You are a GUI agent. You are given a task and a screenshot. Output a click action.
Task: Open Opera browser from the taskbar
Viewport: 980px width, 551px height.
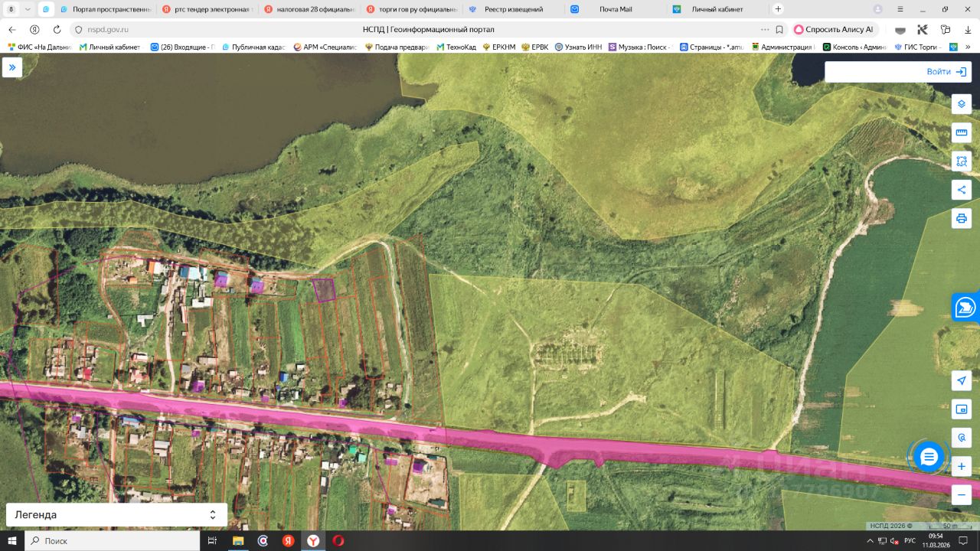(x=338, y=541)
